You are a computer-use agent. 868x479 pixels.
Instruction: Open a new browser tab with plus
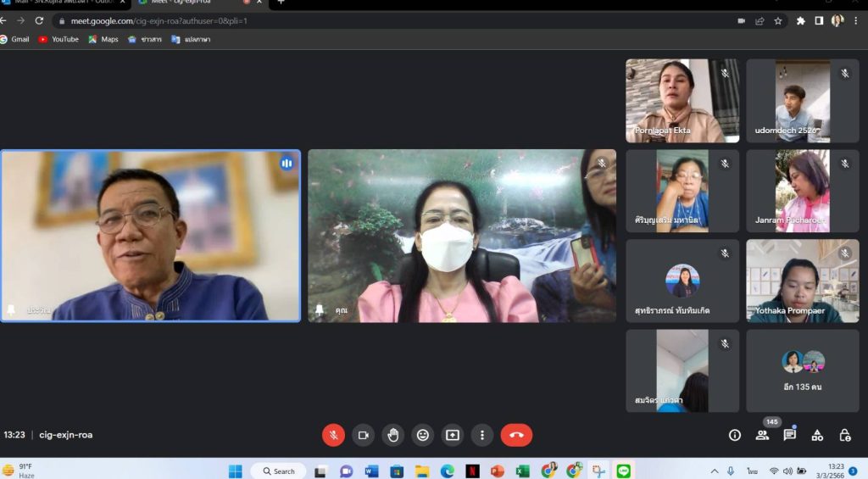pos(281,3)
